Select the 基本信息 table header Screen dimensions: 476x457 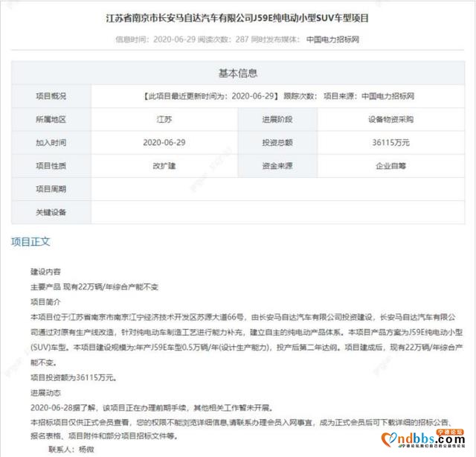coord(238,73)
